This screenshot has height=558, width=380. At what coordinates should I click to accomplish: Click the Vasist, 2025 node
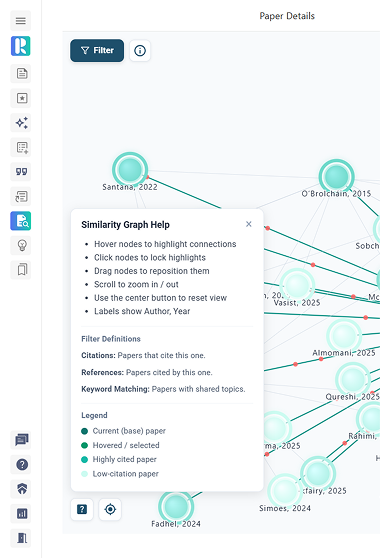pos(296,285)
